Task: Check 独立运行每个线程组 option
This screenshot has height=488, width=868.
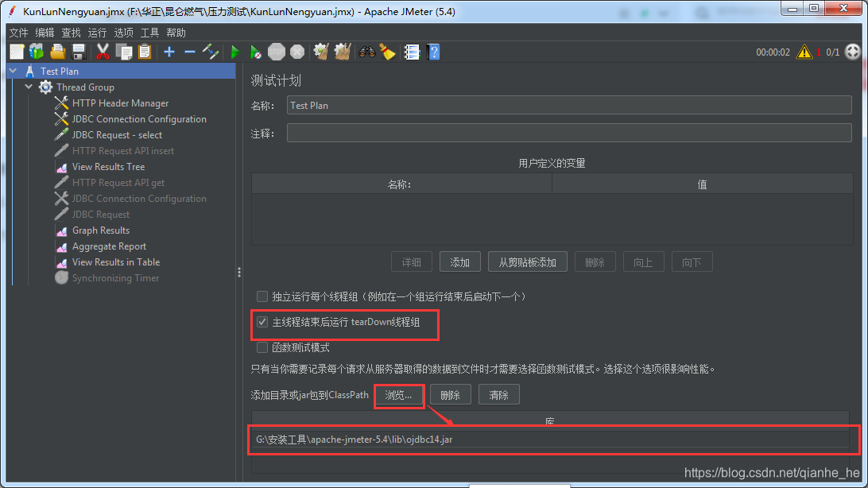Action: click(262, 296)
